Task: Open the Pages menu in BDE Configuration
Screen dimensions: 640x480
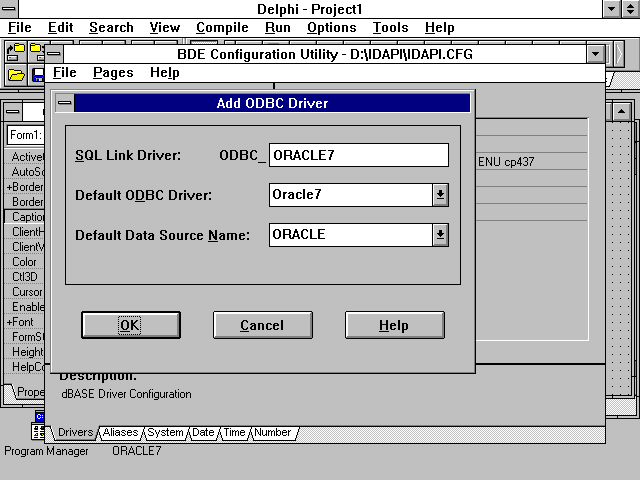Action: click(x=112, y=73)
